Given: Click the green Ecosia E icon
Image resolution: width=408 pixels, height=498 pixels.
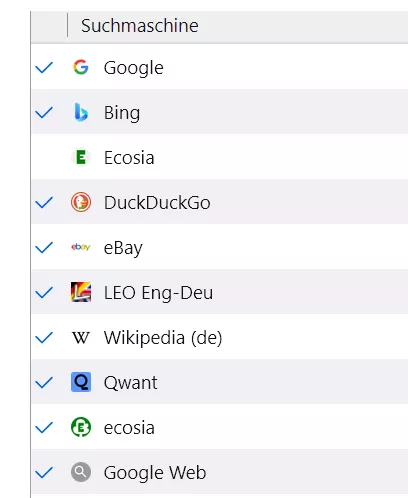Looking at the screenshot, I should tap(81, 157).
